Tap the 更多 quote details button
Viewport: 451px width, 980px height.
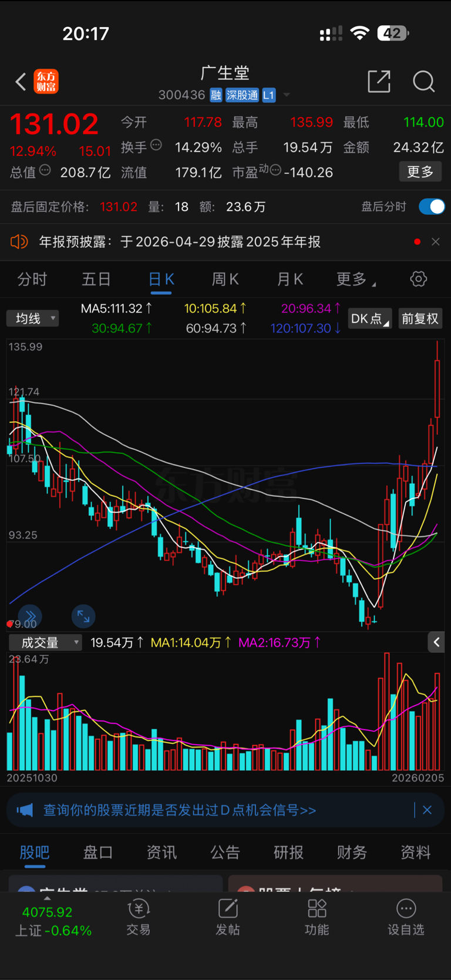[420, 172]
